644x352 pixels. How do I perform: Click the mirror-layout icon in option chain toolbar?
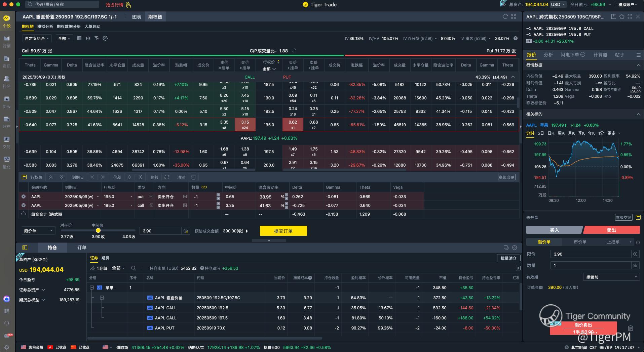88,38
